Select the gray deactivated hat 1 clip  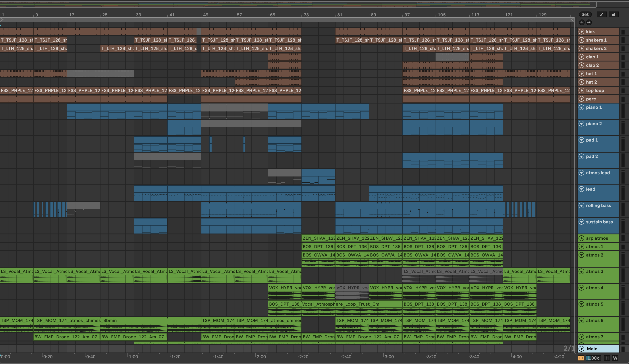[x=100, y=74]
